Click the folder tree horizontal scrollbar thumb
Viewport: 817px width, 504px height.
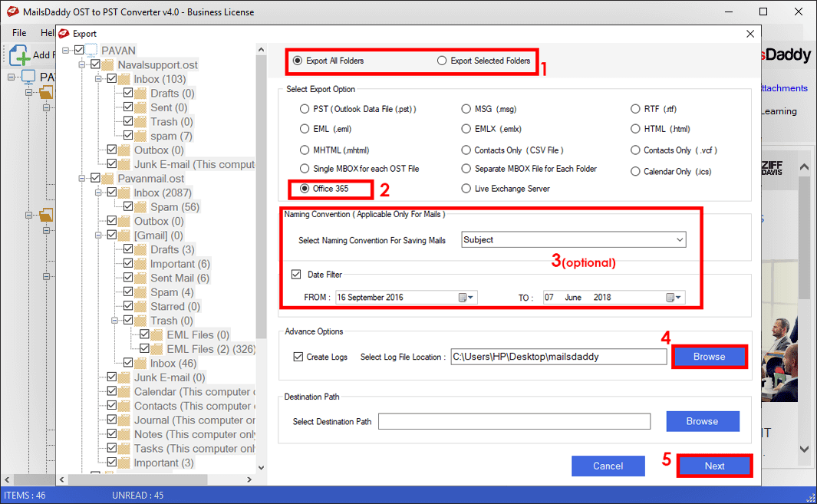click(137, 479)
